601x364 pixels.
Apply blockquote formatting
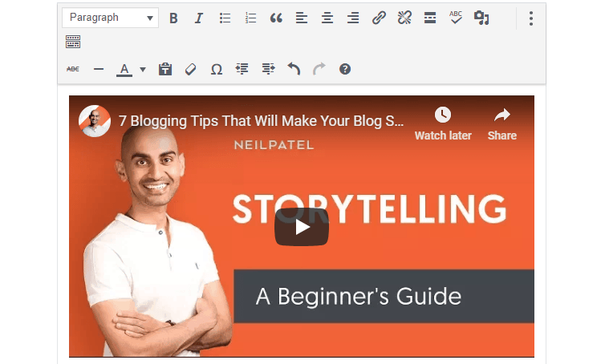click(276, 18)
